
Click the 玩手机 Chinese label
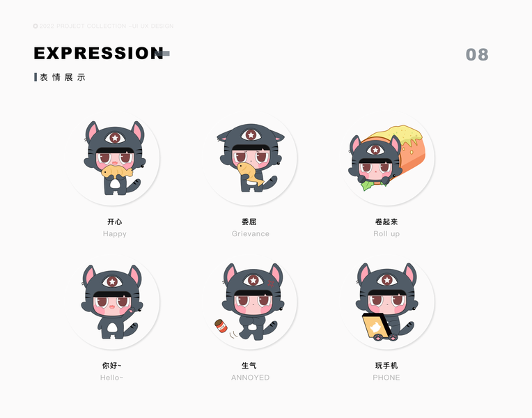click(x=386, y=365)
